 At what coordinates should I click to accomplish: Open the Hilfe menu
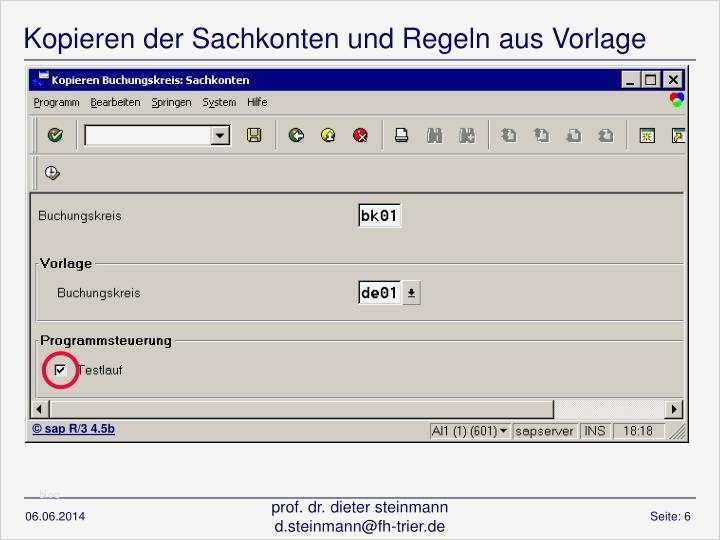[x=257, y=102]
